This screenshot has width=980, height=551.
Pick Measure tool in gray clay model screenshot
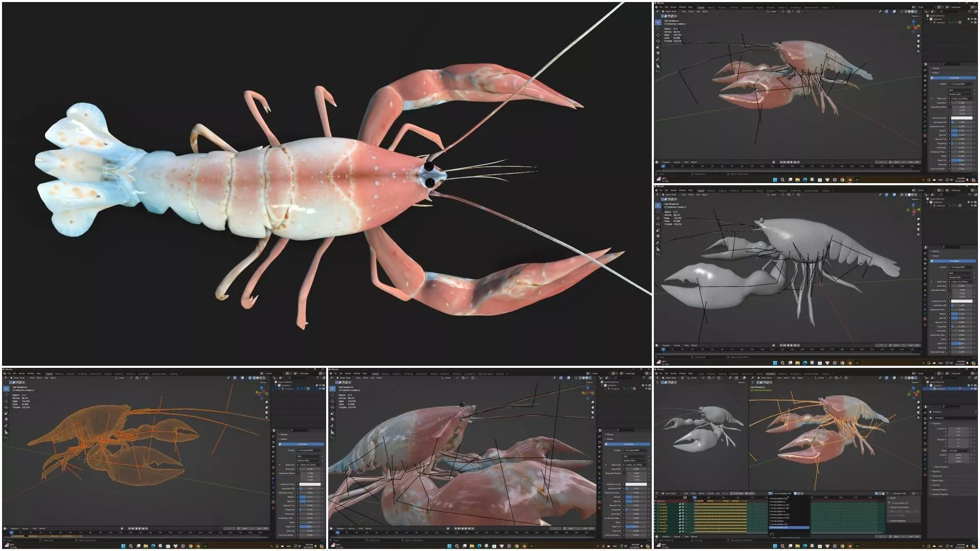point(658,249)
